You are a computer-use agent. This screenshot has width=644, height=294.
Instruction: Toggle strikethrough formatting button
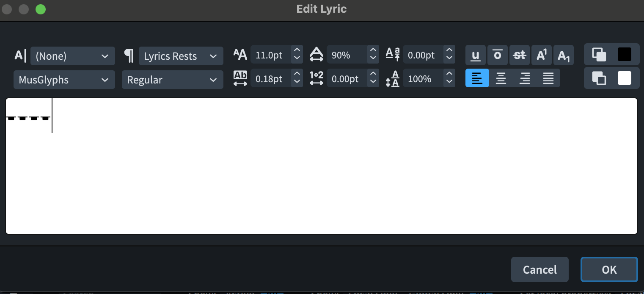point(520,55)
